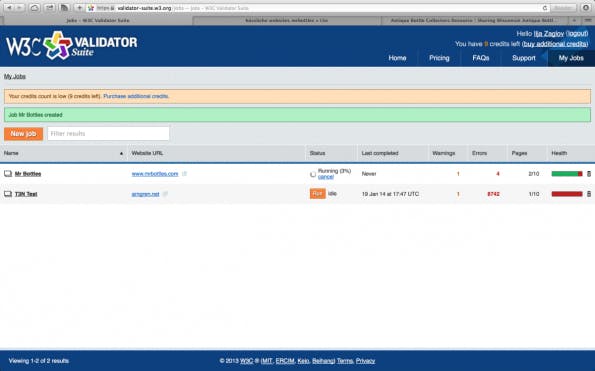Click the Mr Bottles health bar

(x=567, y=174)
